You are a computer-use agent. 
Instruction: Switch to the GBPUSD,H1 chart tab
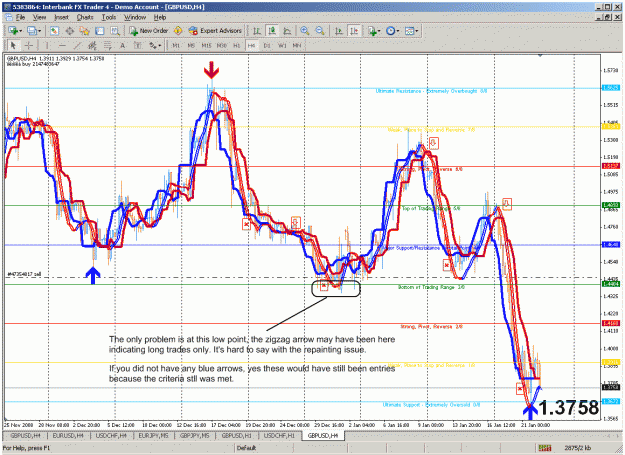tap(237, 436)
